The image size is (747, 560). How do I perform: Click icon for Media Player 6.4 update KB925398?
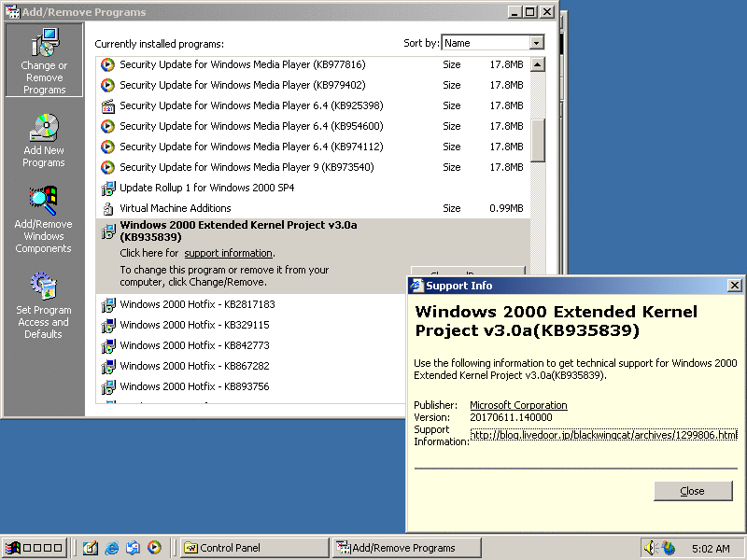(108, 105)
